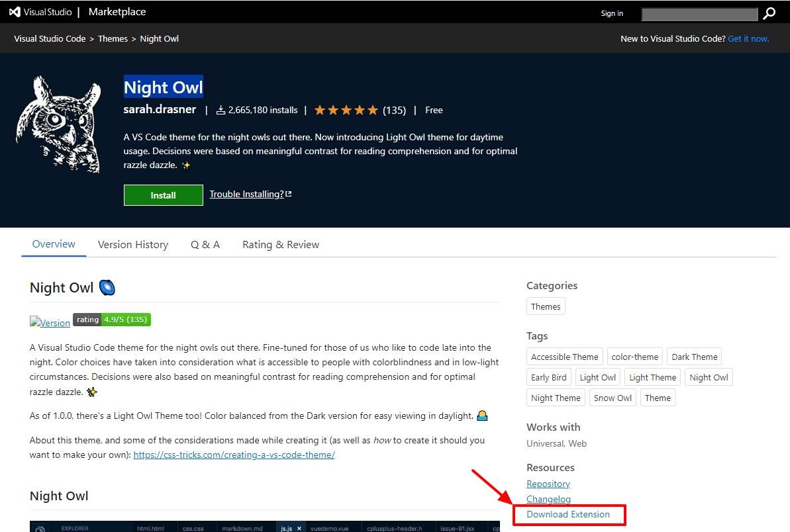This screenshot has height=532, width=790.
Task: Focus the Marketplace search field
Action: pos(699,14)
